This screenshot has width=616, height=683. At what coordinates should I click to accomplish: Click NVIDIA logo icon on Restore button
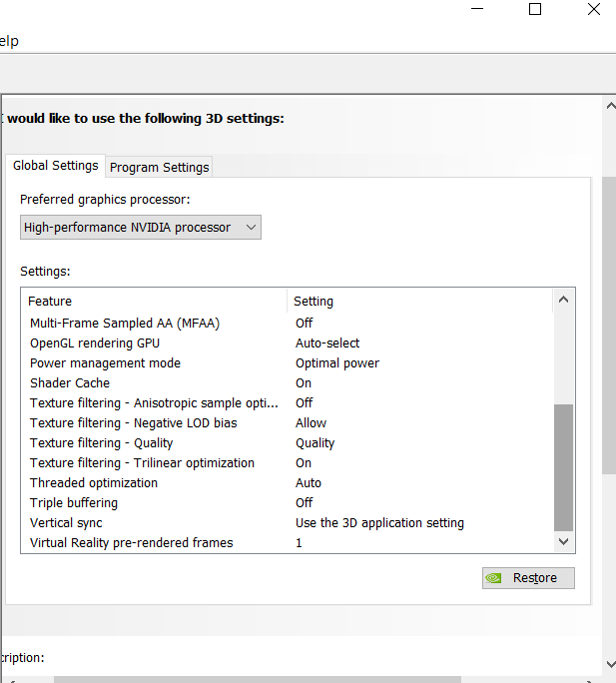click(493, 578)
